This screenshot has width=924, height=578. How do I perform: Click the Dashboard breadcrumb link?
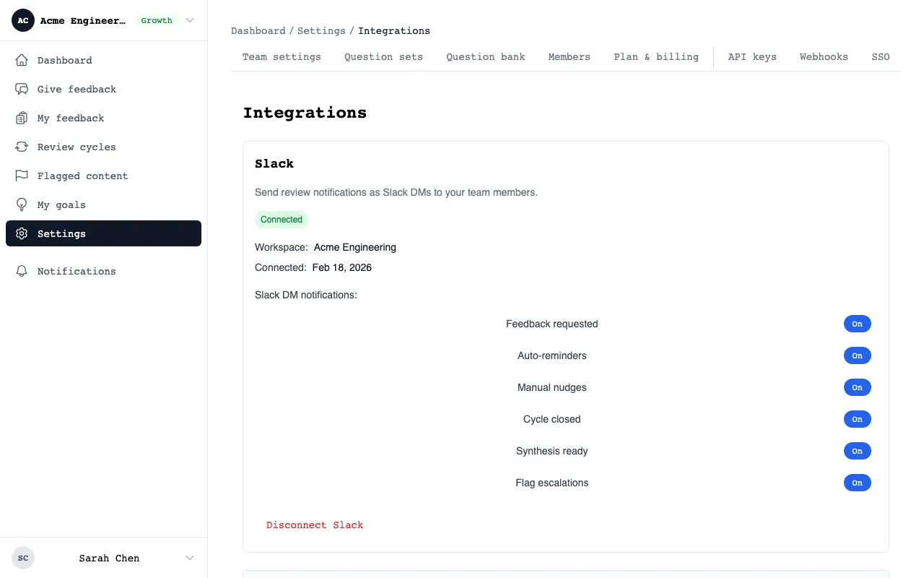[258, 31]
